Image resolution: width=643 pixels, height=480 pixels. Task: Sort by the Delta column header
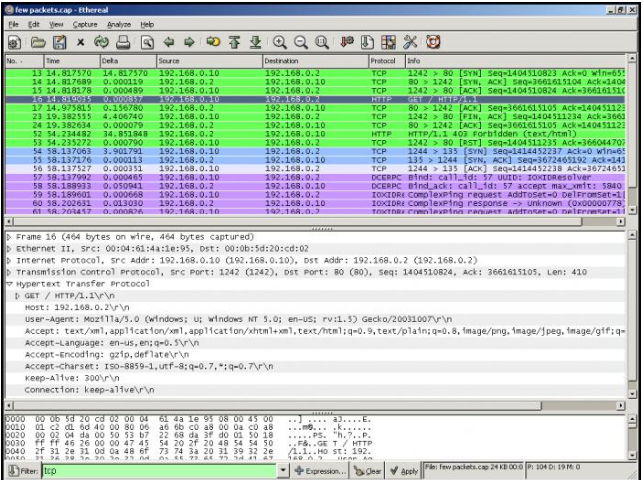(128, 61)
